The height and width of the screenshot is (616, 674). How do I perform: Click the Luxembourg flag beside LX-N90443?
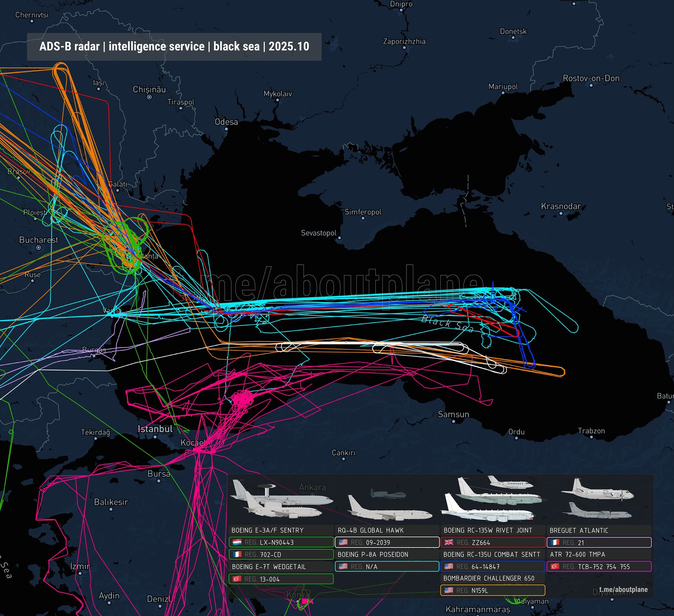coord(237,542)
